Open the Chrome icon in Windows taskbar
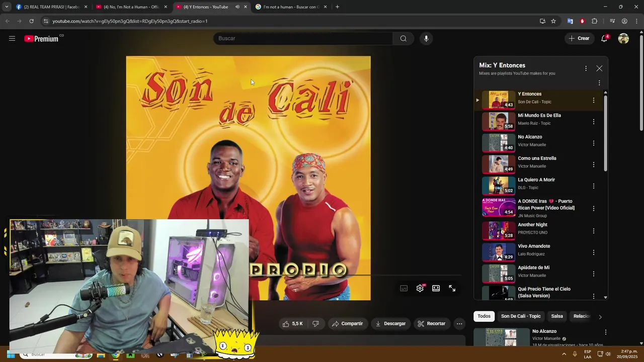The width and height of the screenshot is (644, 362). tap(116, 355)
